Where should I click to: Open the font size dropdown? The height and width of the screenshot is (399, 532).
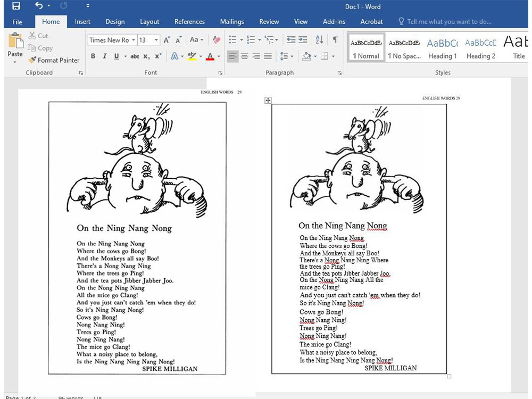(x=156, y=40)
